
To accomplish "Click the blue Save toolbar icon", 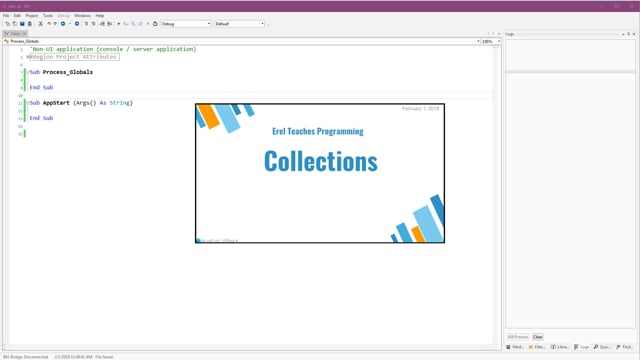I will pos(22,24).
